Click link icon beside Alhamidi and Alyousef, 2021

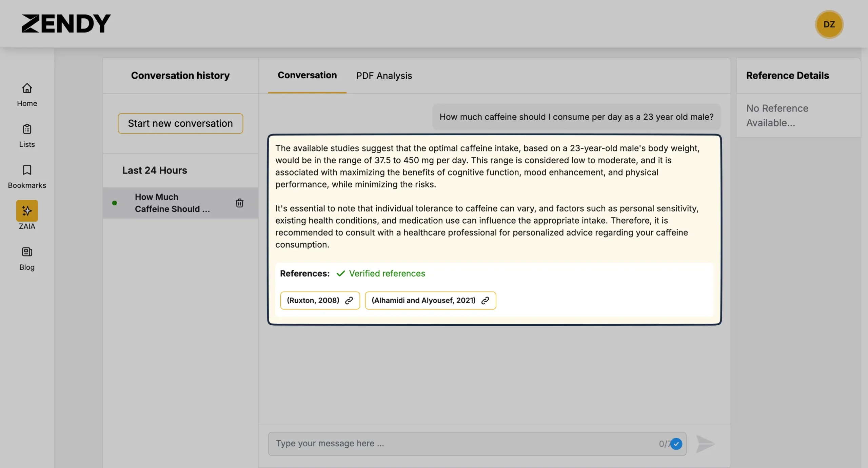485,301
